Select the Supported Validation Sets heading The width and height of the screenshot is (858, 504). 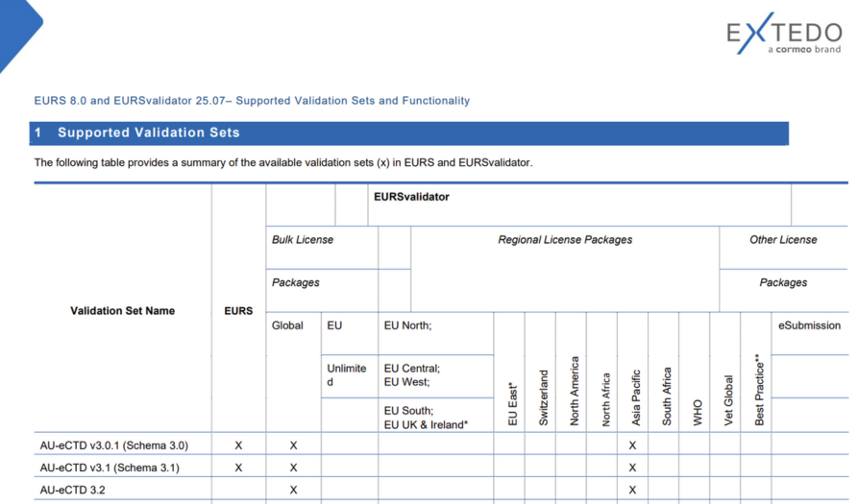pyautogui.click(x=149, y=132)
